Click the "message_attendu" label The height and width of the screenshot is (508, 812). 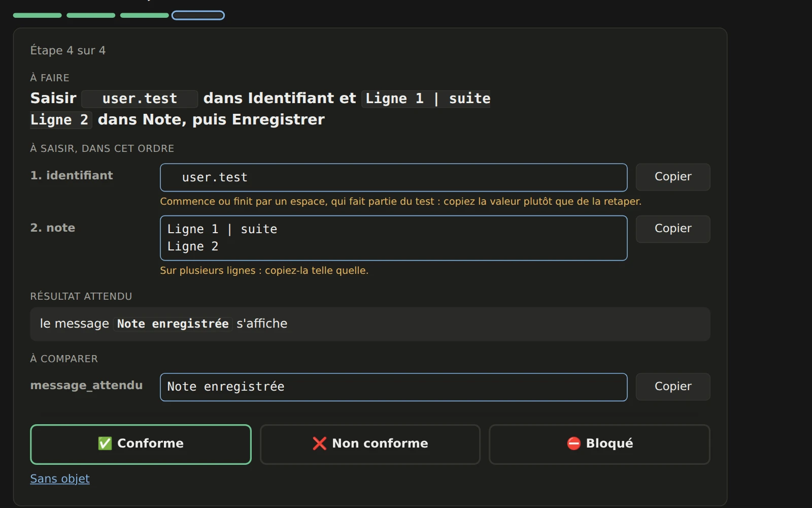[x=86, y=385]
